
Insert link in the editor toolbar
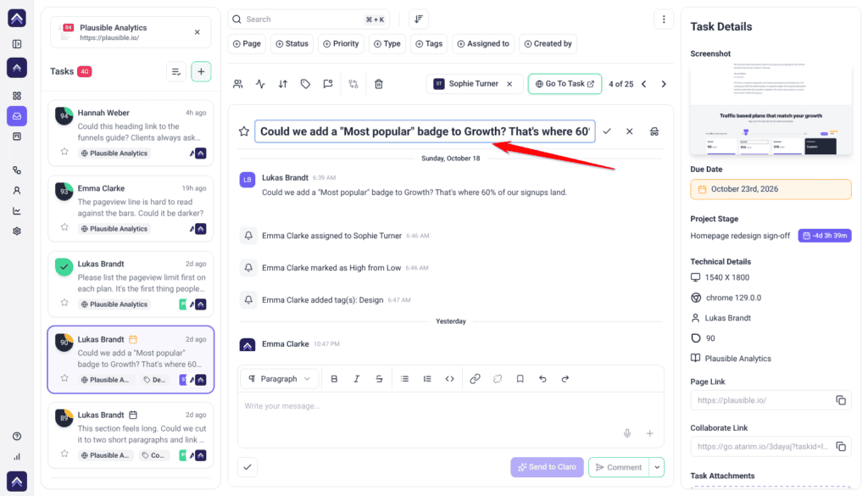pos(475,379)
